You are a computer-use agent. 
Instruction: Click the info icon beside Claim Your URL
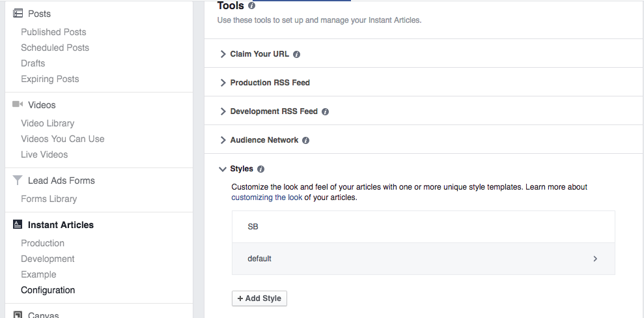(x=296, y=54)
